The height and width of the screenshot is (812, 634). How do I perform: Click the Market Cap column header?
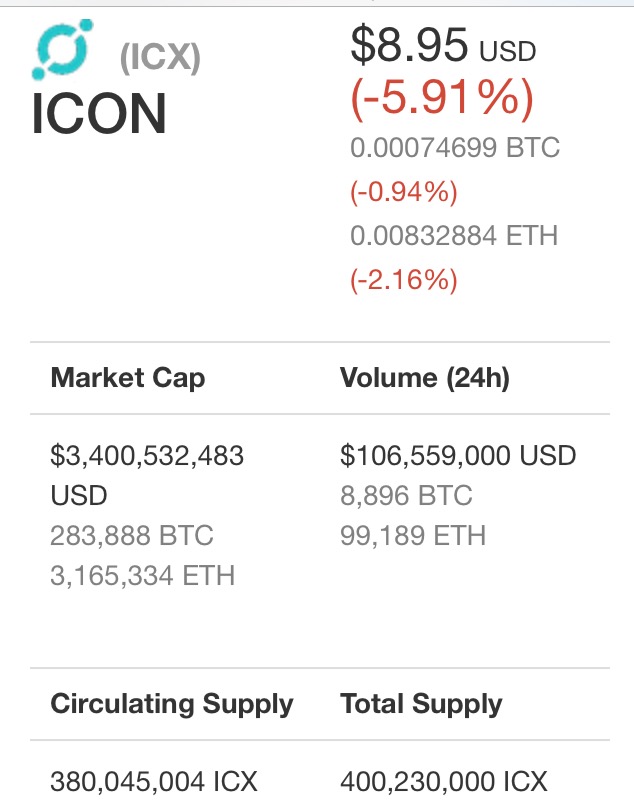pos(128,379)
